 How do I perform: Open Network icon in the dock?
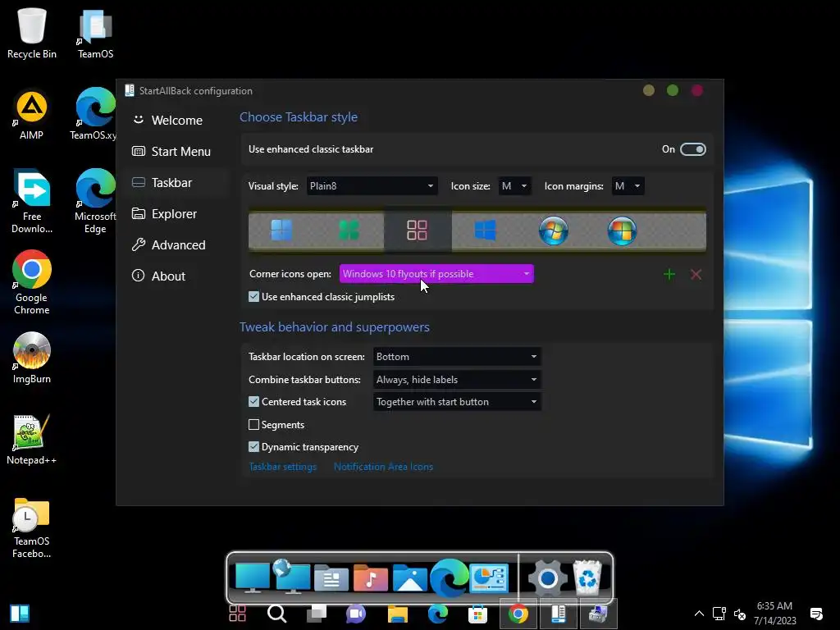[x=291, y=577]
